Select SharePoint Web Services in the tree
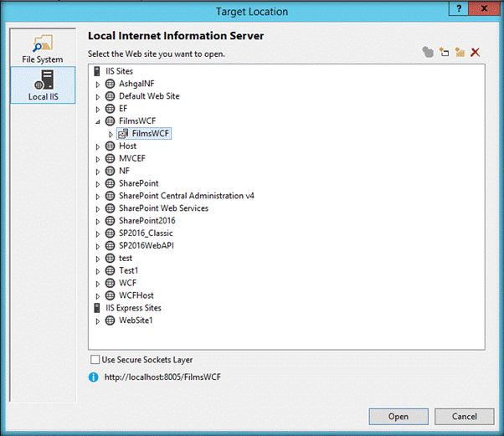 coord(163,208)
